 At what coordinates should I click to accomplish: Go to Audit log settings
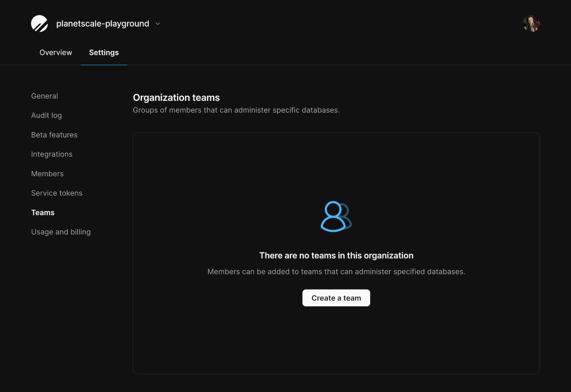46,115
